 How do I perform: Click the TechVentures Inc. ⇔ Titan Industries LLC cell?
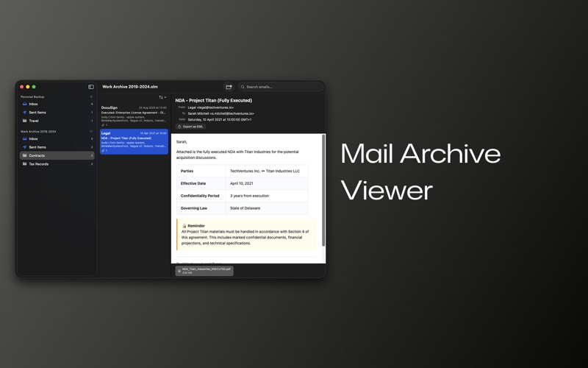coord(267,171)
